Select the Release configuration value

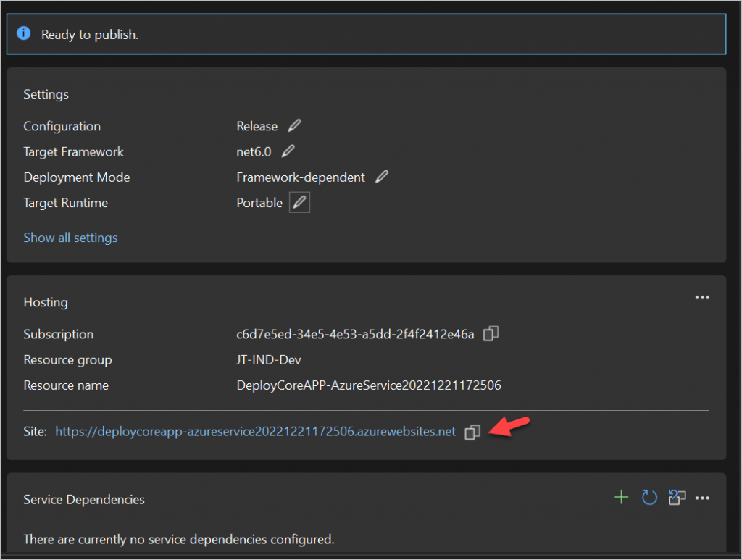point(257,126)
